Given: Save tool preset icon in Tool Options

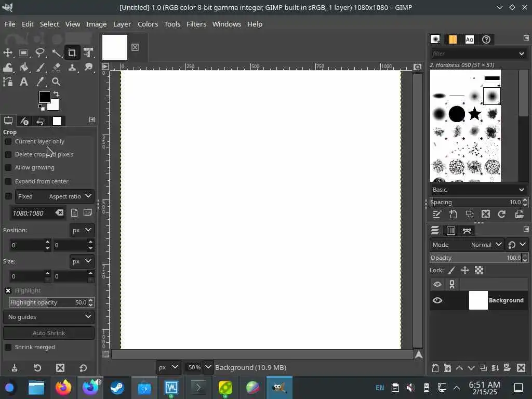Looking at the screenshot, I should tap(14, 368).
